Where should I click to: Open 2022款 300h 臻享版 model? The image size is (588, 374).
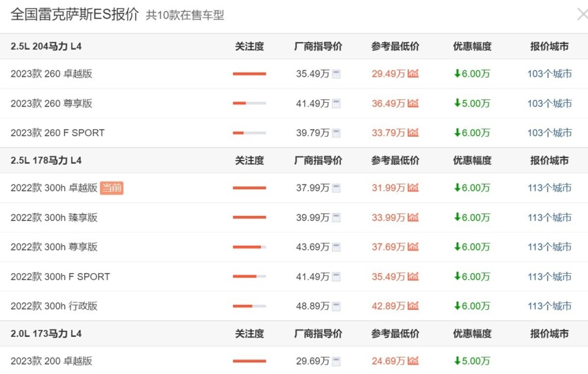54,217
